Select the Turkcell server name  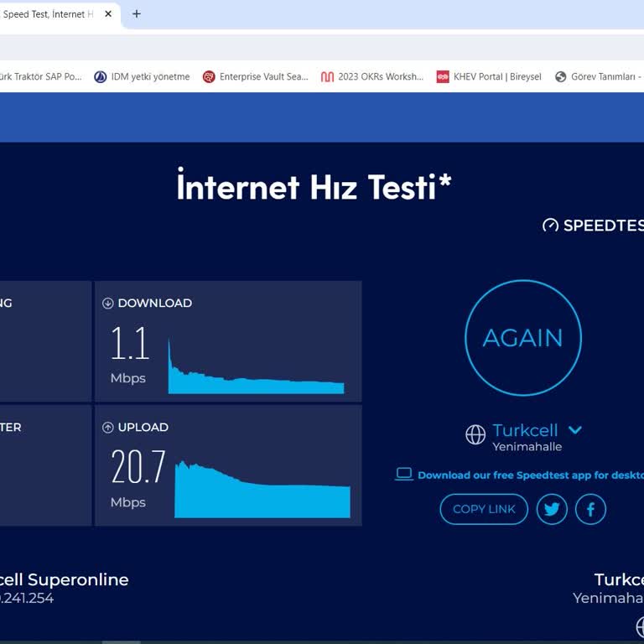click(525, 430)
